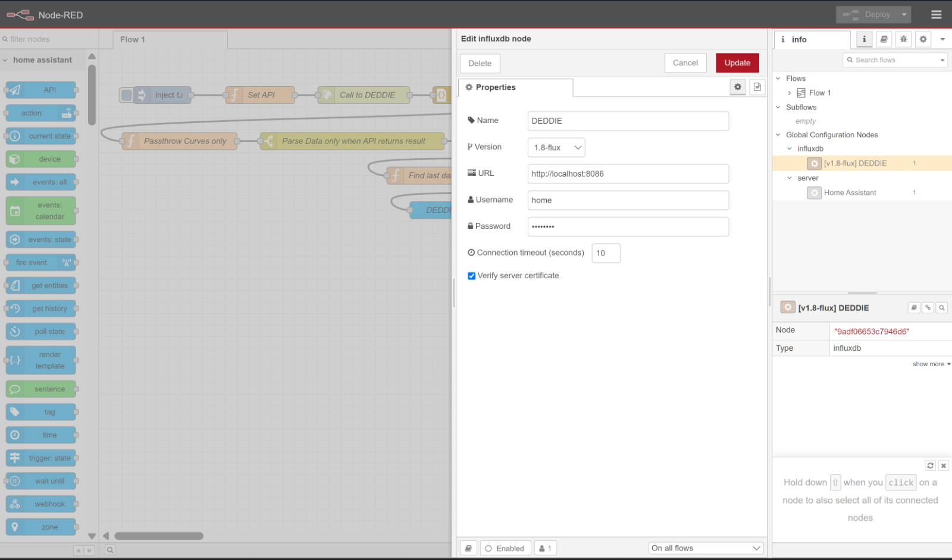This screenshot has height=560, width=952.
Task: Select the Properties tab
Action: point(515,87)
